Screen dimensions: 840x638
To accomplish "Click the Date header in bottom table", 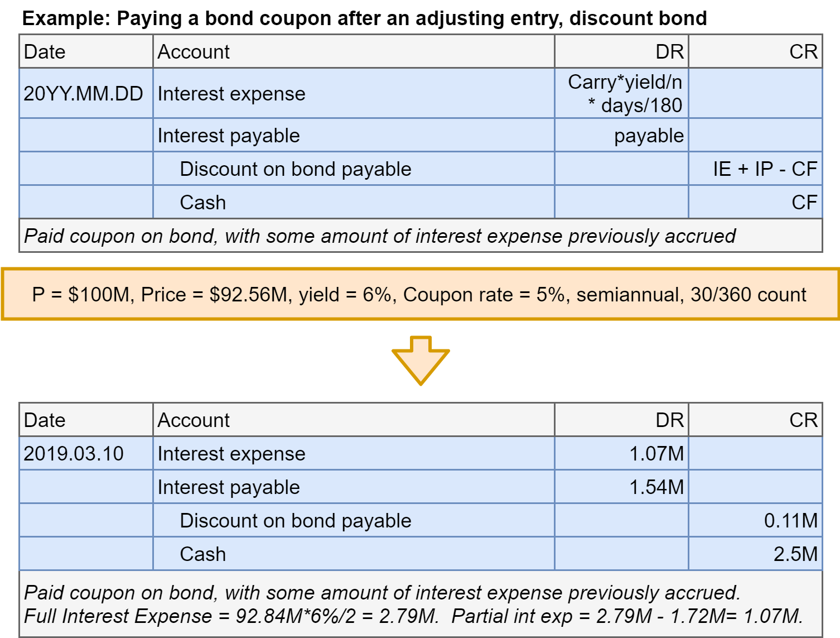I will click(45, 420).
